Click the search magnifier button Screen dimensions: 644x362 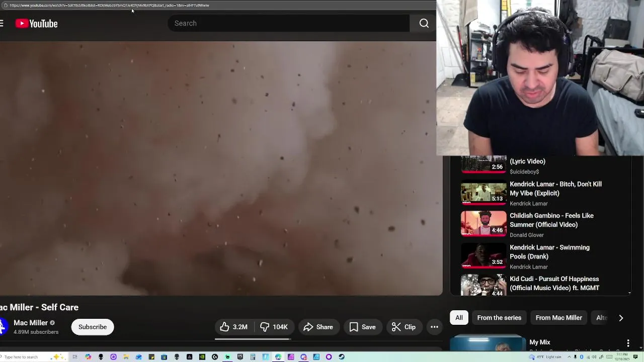424,23
